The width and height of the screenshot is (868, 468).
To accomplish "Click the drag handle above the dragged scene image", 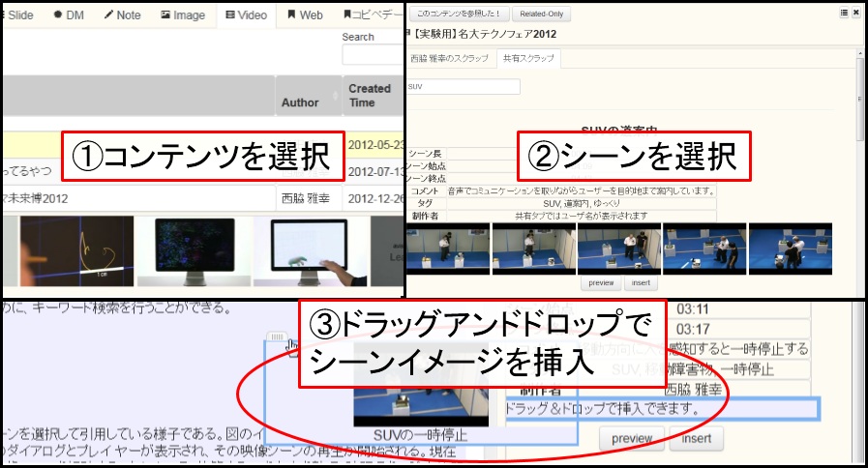I will pyautogui.click(x=277, y=336).
